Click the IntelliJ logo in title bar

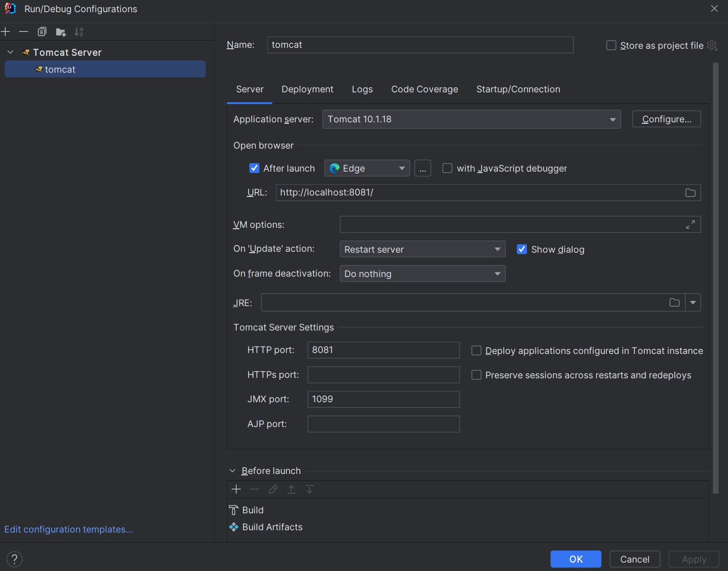tap(10, 8)
